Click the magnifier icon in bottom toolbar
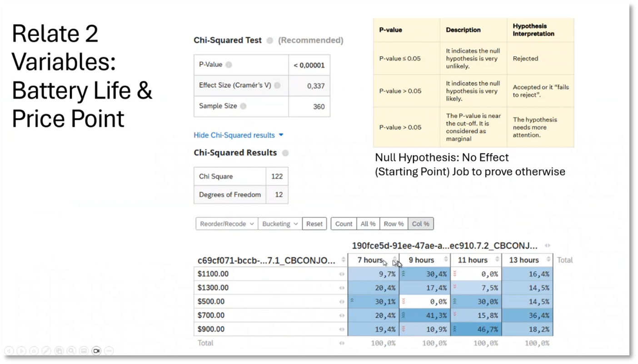 pos(71,350)
